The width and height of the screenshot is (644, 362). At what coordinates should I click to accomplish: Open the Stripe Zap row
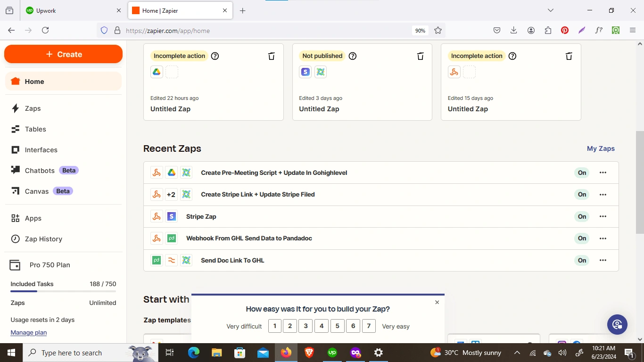(x=381, y=216)
